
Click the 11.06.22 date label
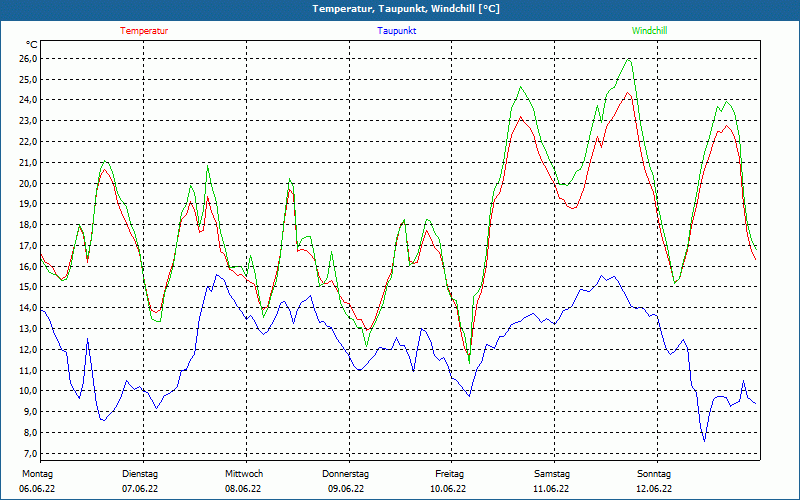click(x=551, y=489)
